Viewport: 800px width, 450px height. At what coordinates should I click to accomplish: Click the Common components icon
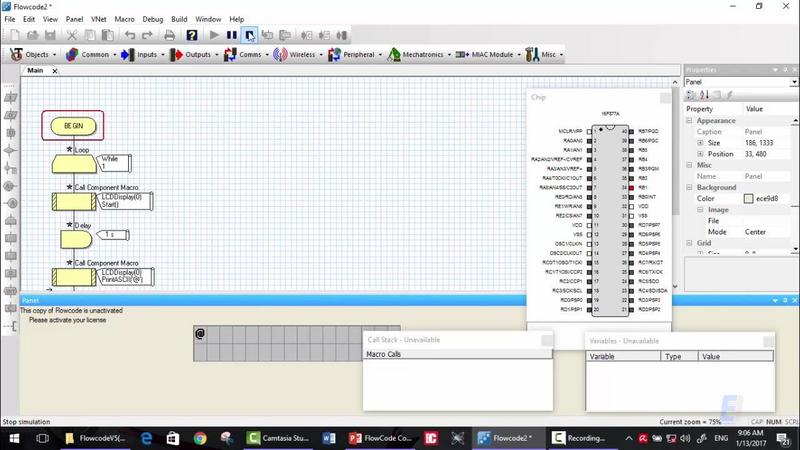tap(72, 54)
